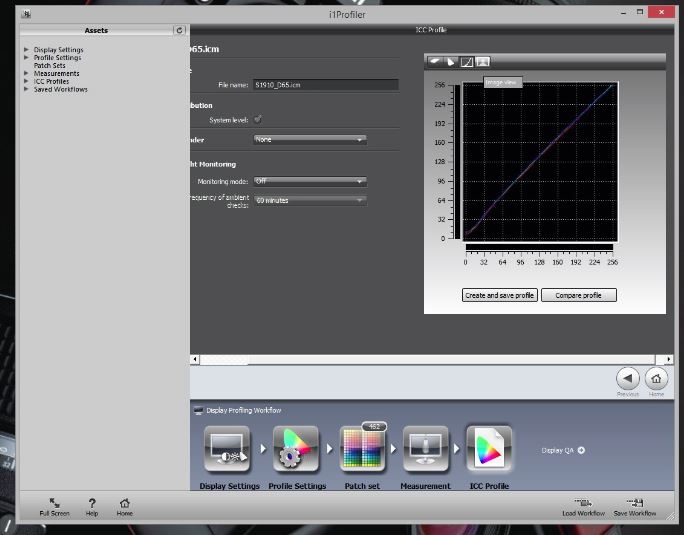Image resolution: width=684 pixels, height=535 pixels.
Task: Click the ICC Profile workflow icon
Action: tap(489, 450)
